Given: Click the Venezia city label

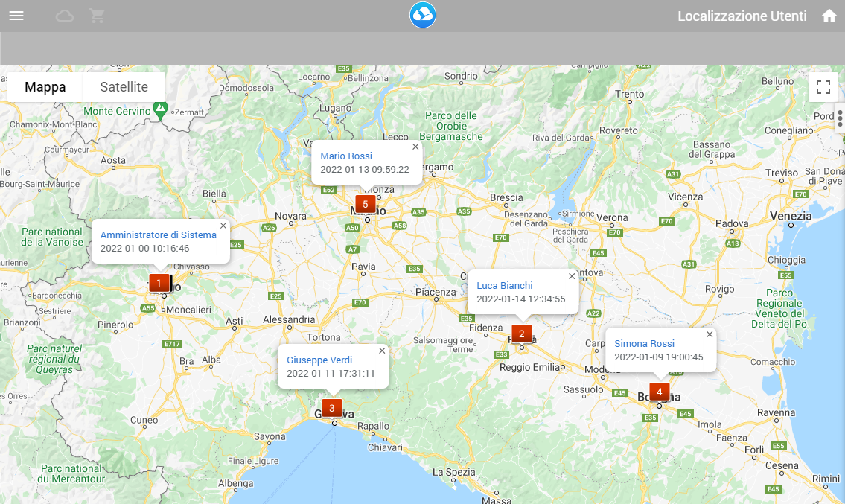Looking at the screenshot, I should point(791,216).
